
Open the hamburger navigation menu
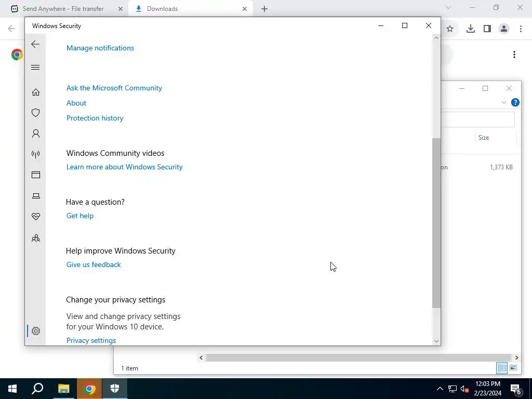click(35, 67)
